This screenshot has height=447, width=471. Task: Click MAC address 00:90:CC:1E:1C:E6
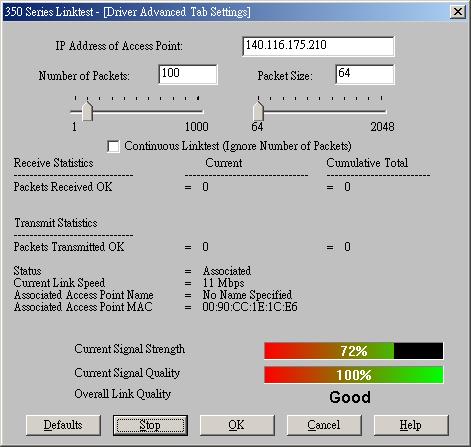coord(250,307)
